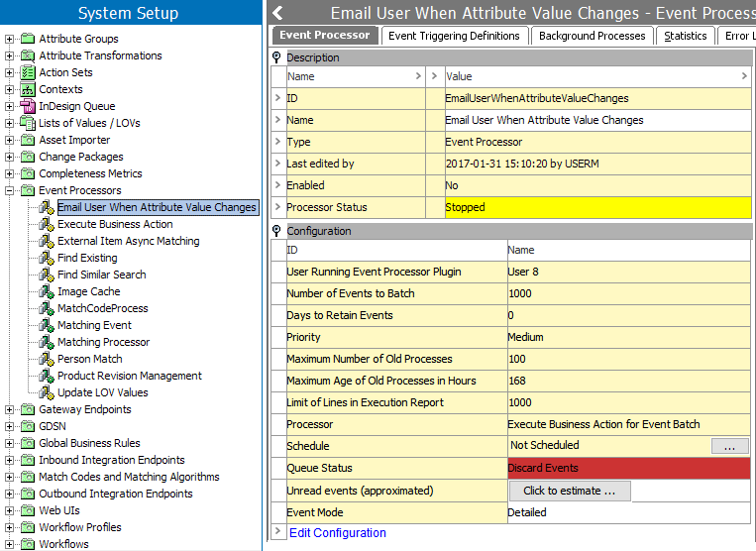Click the User 8 value cell
Image resolution: width=756 pixels, height=551 pixels.
(x=629, y=272)
